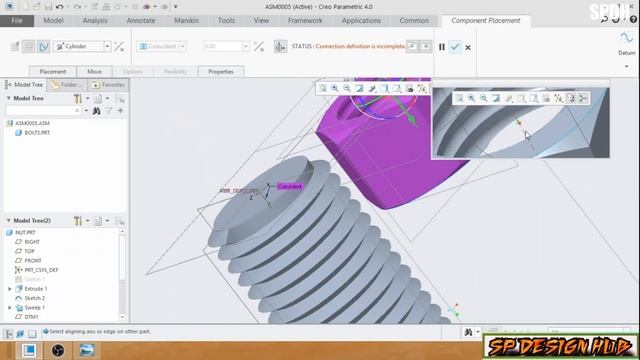The width and height of the screenshot is (640, 360).
Task: Open the Move panel tab
Action: point(94,71)
